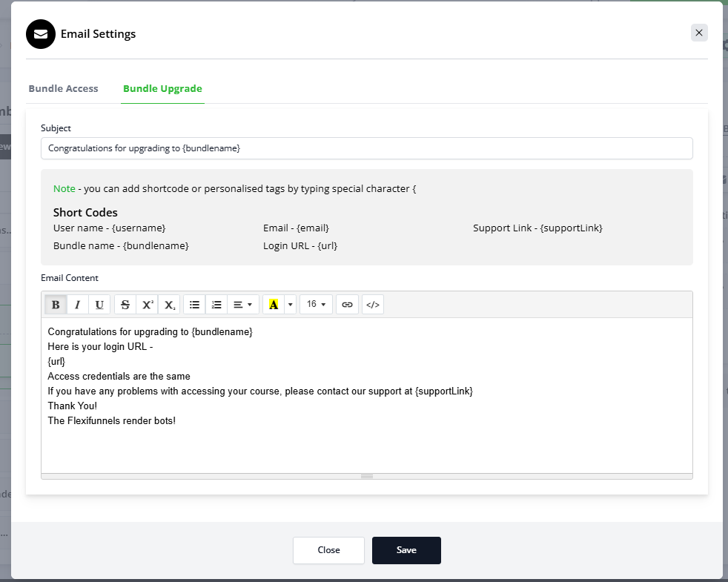Viewport: 728px width, 582px height.
Task: Apply Strikethrough formatting to text
Action: pyautogui.click(x=125, y=305)
